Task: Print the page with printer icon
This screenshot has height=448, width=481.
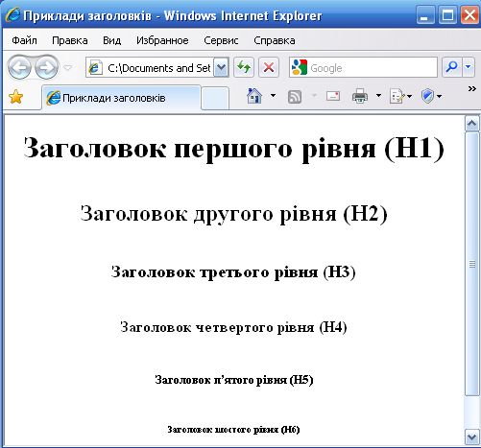Action: tap(360, 96)
